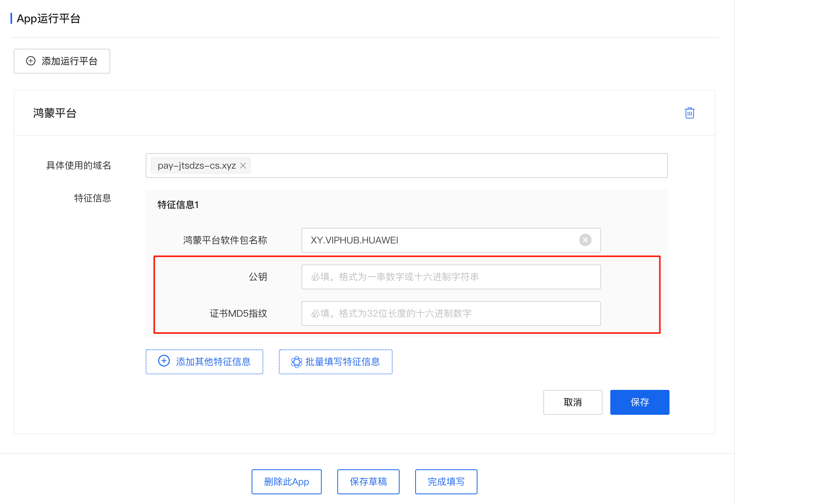Remove the pay-jtsdzs-cs.xyz domain tag
The image size is (814, 504).
point(243,166)
